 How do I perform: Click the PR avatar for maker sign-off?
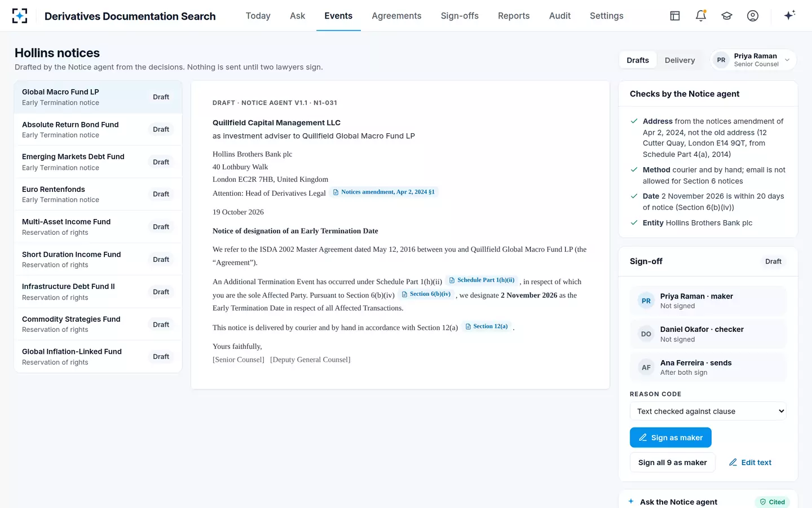[x=646, y=301]
